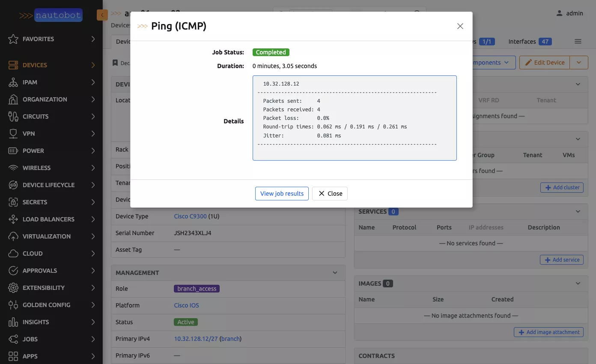
Task: Open the Edit Device dropdown arrow
Action: pos(579,63)
